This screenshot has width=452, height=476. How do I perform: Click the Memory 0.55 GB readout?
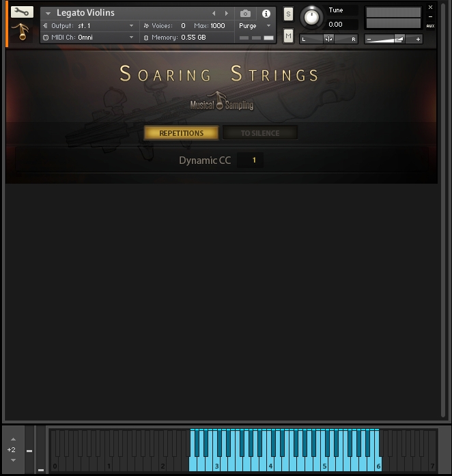(x=193, y=38)
